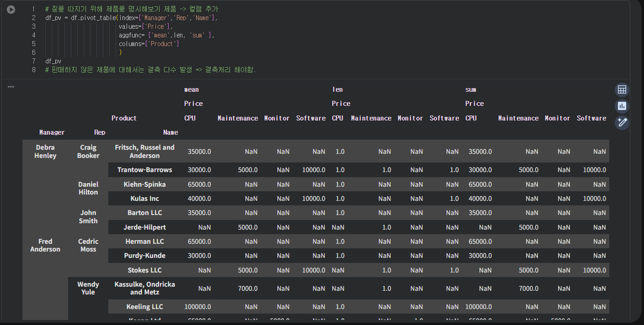Viewport: 644px width, 325px height.
Task: Place cursor on code line df_pv
Action: coord(53,61)
